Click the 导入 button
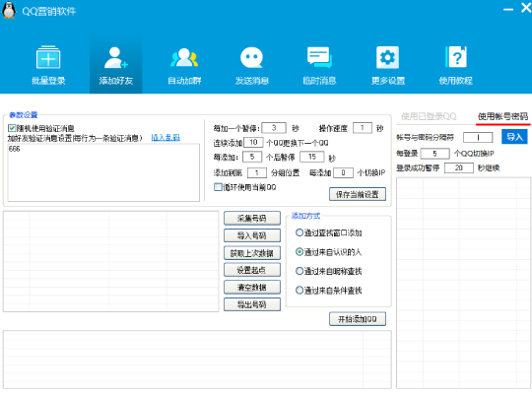532x396 pixels. [514, 137]
